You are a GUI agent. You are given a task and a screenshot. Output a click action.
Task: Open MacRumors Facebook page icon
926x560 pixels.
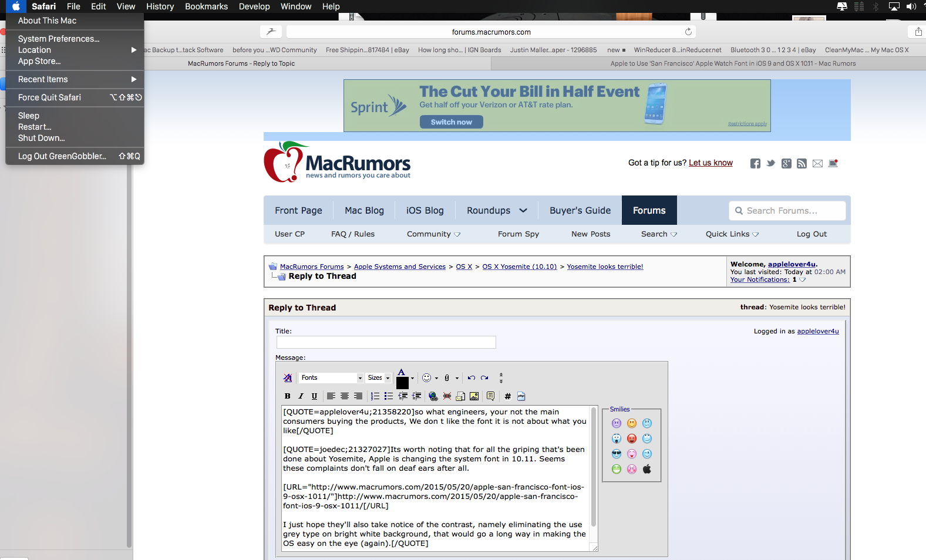(755, 163)
